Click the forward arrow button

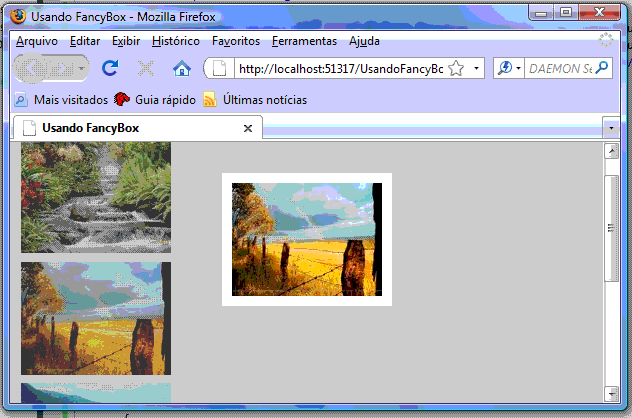coord(63,69)
